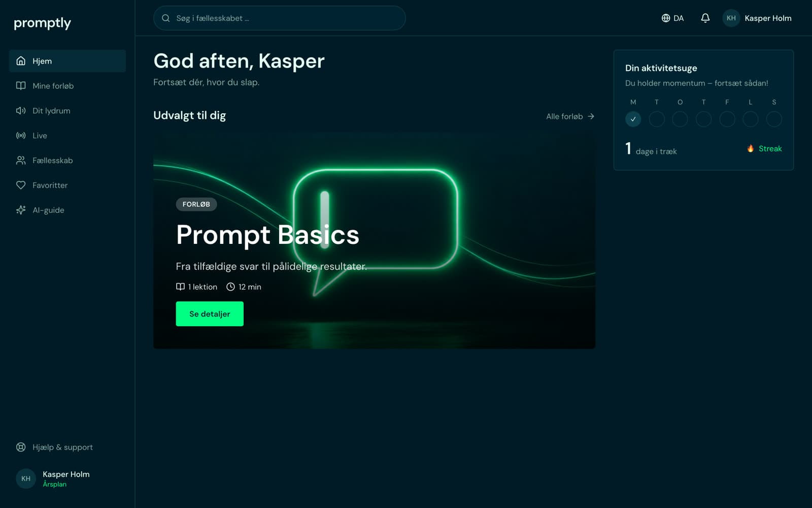
Task: Open the Favoritter page
Action: pyautogui.click(x=67, y=185)
